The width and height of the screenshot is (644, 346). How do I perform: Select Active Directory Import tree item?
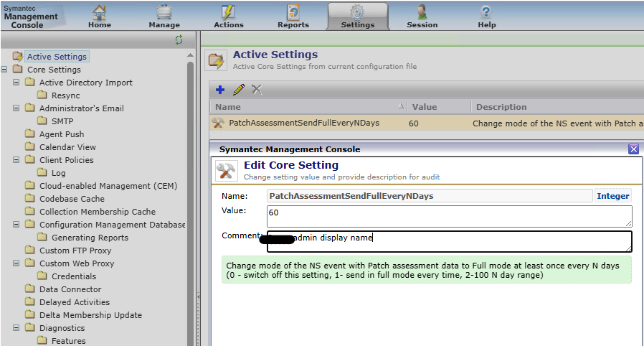click(86, 83)
